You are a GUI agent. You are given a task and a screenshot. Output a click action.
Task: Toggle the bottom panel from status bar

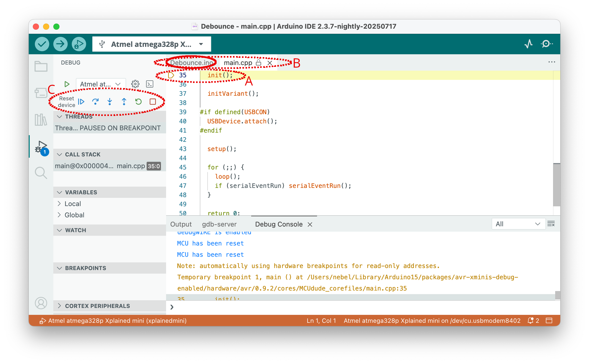[549, 320]
